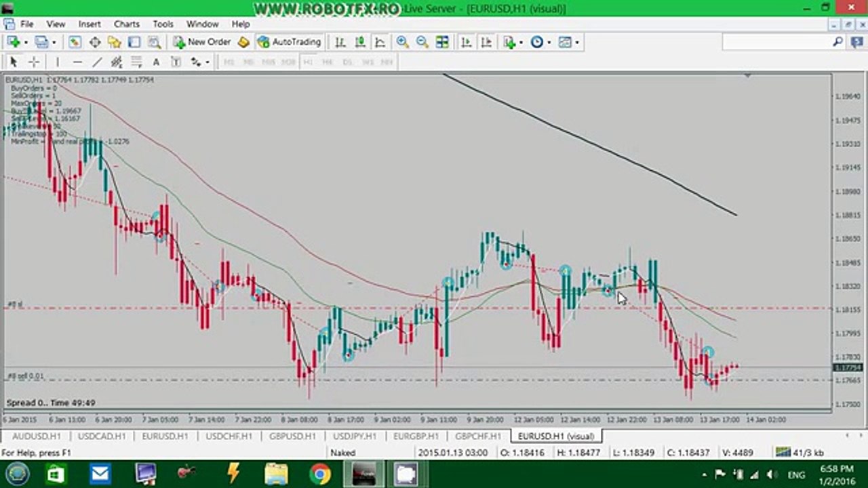Open the Navigator folder-star icon
Viewport: 868px width, 488px height.
pyautogui.click(x=115, y=42)
